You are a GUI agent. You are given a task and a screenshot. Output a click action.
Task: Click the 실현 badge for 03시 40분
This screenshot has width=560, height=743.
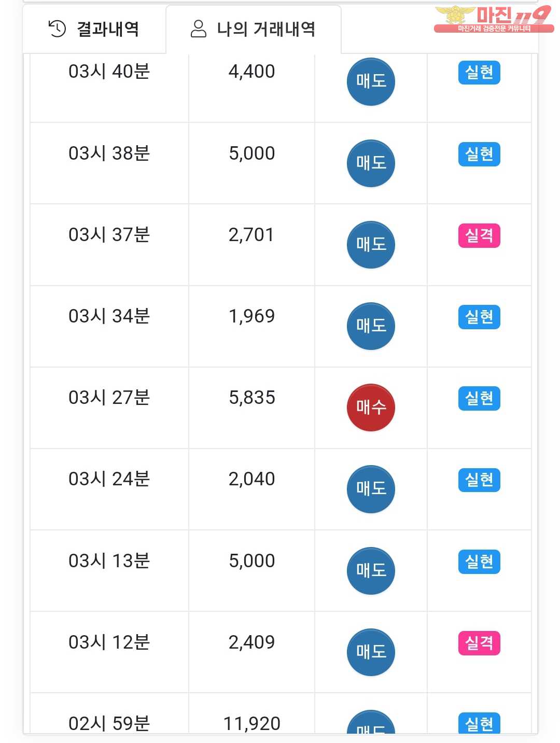[x=479, y=72]
